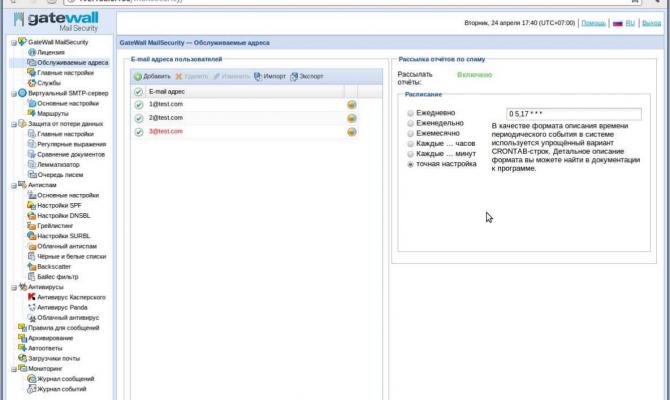Image resolution: width=670 pixels, height=400 pixels.
Task: Click the orange icon in 1@test.com row
Action: 352,105
